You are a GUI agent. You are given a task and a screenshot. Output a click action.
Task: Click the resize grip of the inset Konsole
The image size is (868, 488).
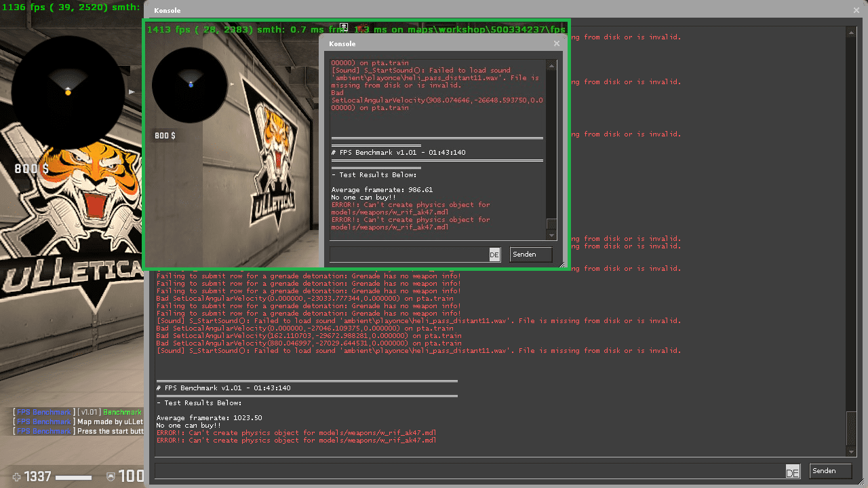point(561,265)
